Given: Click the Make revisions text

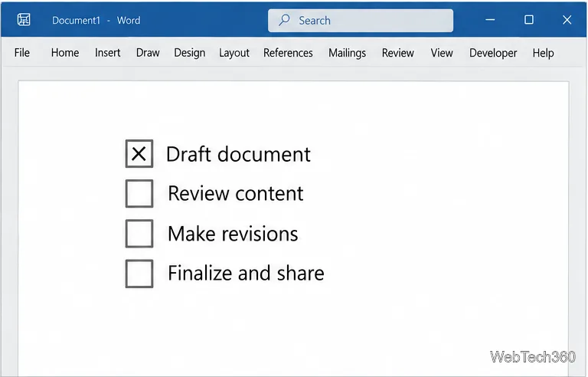Looking at the screenshot, I should [x=233, y=234].
